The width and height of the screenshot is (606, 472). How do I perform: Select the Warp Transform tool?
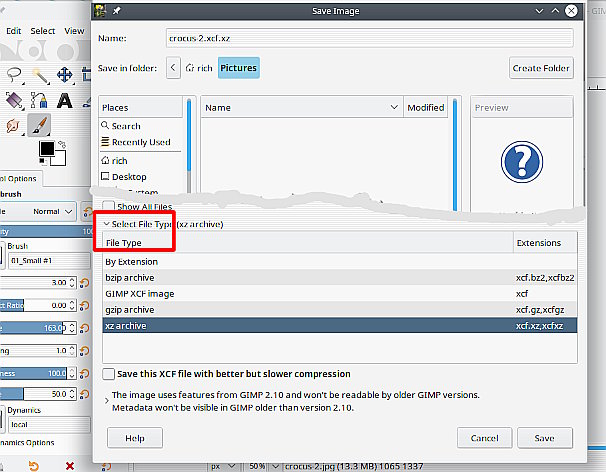click(14, 125)
